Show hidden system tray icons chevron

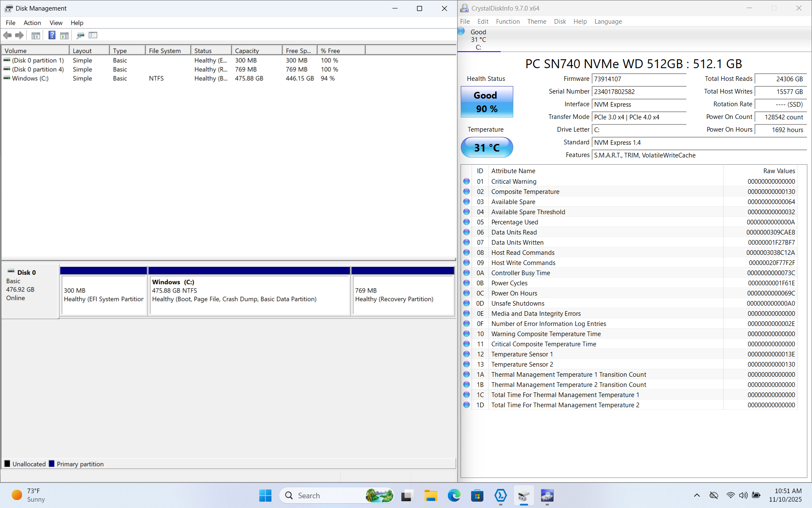[697, 495]
